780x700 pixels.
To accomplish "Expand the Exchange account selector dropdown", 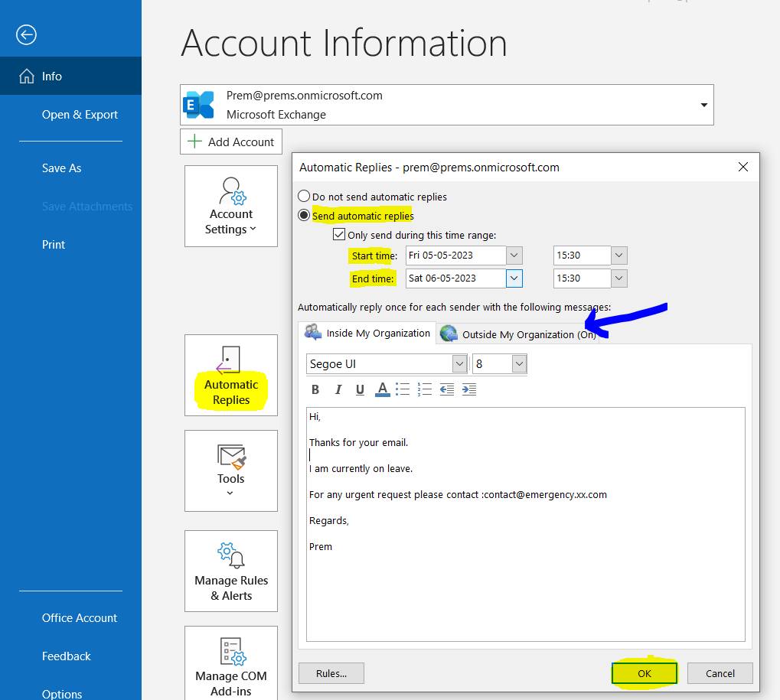I will pyautogui.click(x=704, y=105).
